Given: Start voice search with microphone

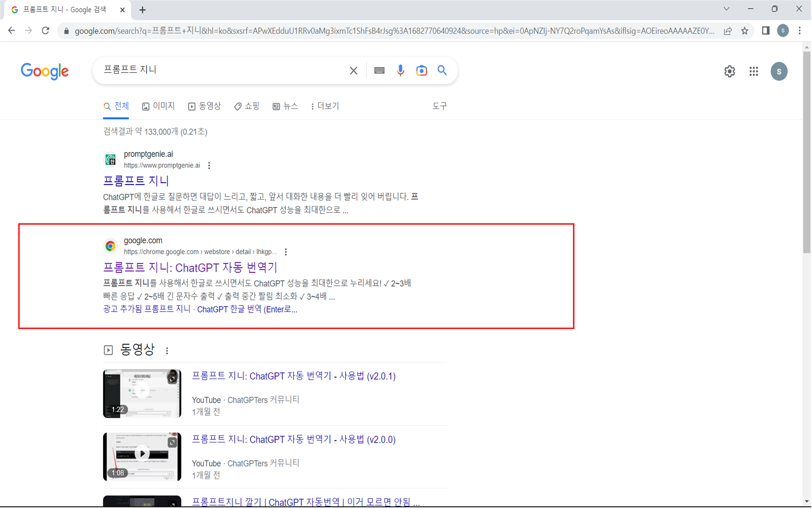Looking at the screenshot, I should (x=400, y=70).
